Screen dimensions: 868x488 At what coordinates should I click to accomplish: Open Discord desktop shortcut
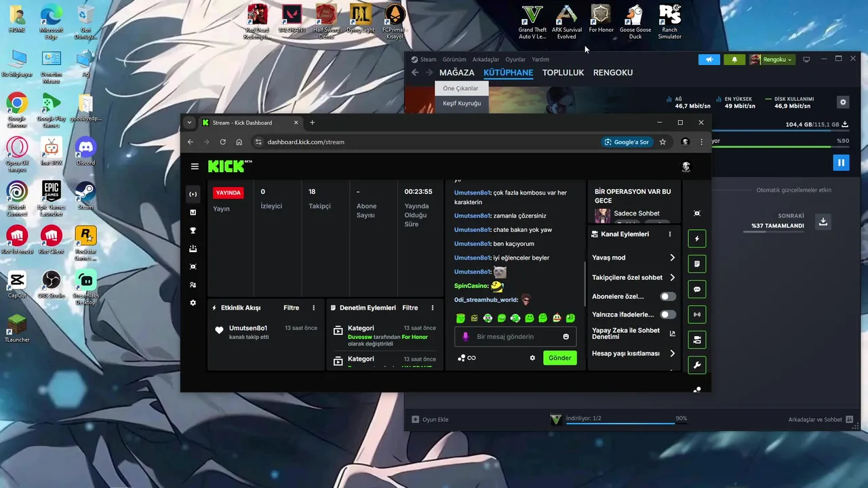pyautogui.click(x=85, y=152)
